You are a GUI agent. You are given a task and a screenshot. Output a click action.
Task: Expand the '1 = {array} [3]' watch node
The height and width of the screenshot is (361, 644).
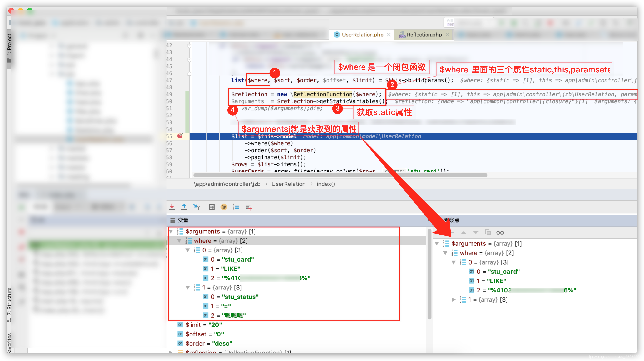tap(454, 299)
